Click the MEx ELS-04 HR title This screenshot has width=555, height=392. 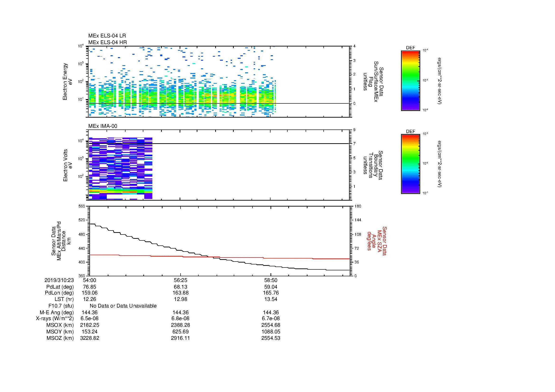click(107, 42)
